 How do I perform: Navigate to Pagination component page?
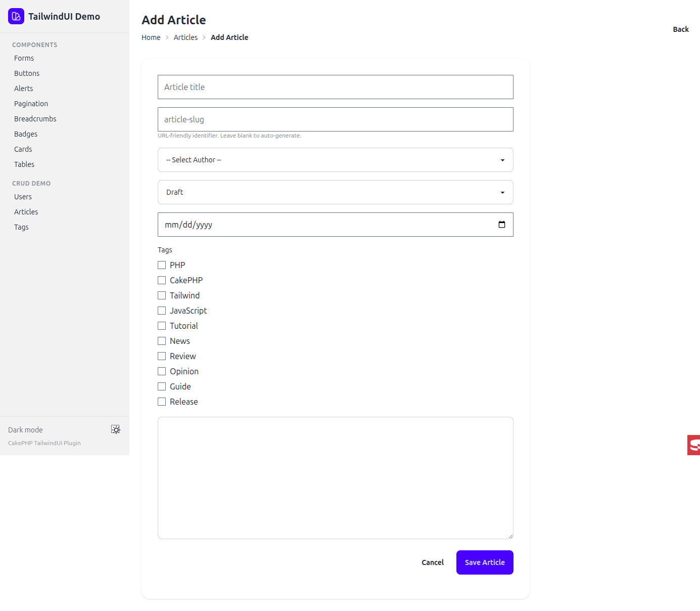(x=31, y=104)
